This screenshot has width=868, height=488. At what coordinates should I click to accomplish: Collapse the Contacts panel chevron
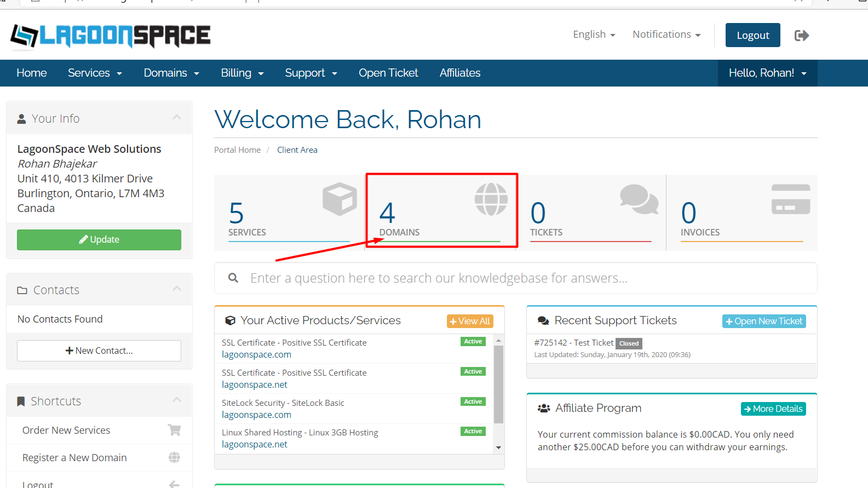[x=176, y=289]
